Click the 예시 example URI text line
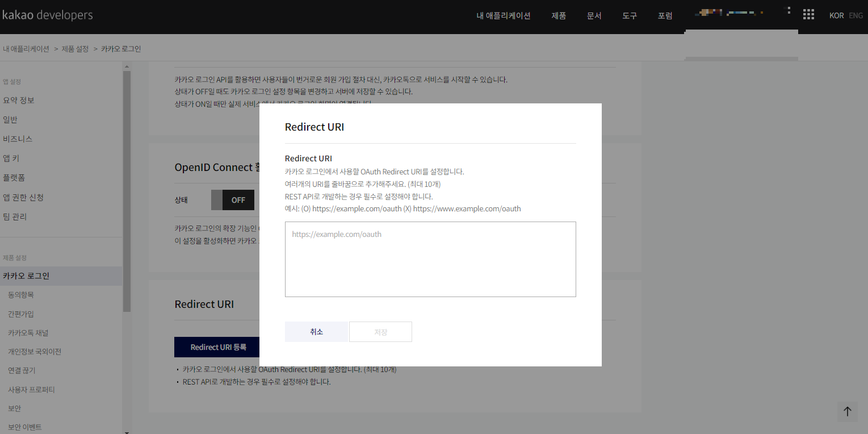The width and height of the screenshot is (868, 434). (x=402, y=209)
